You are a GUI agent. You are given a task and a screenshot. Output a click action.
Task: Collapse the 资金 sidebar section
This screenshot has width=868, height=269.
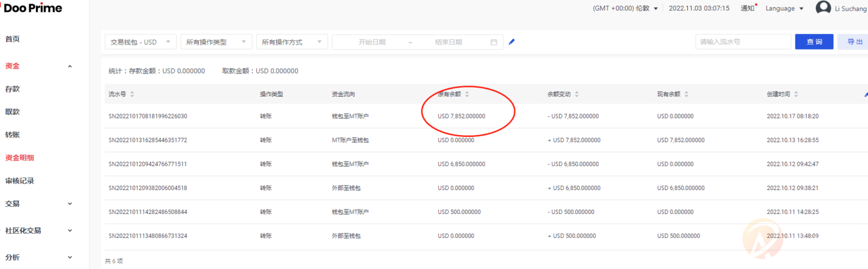(69, 66)
